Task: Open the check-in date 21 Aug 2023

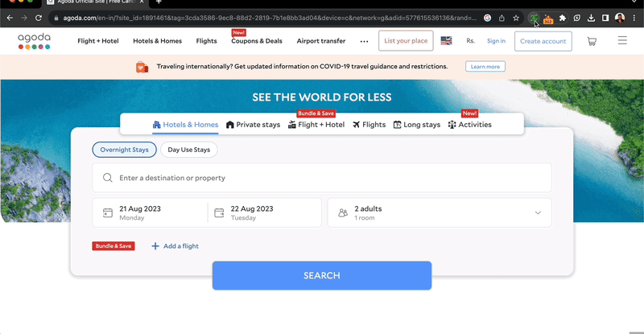Action: pos(150,212)
